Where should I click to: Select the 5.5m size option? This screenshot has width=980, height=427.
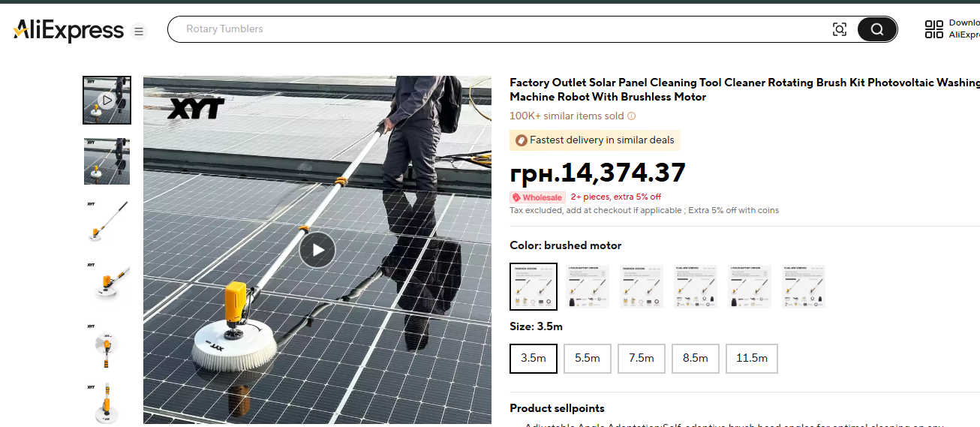tap(587, 358)
